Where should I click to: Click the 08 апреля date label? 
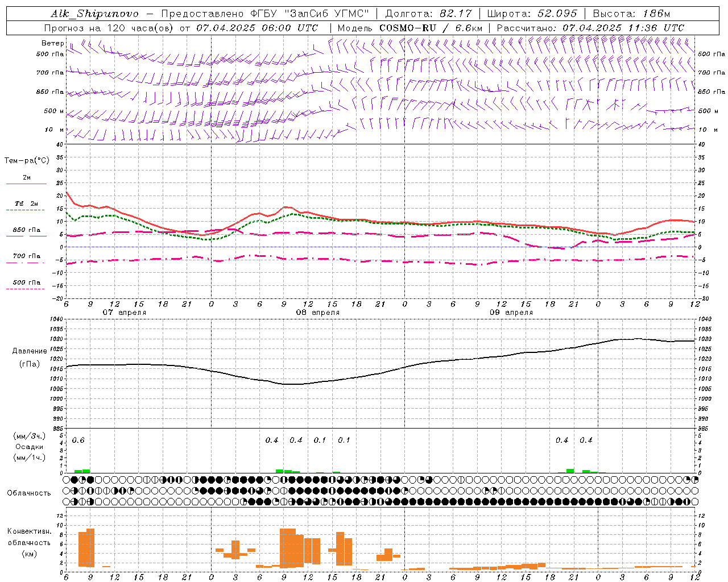tap(317, 313)
